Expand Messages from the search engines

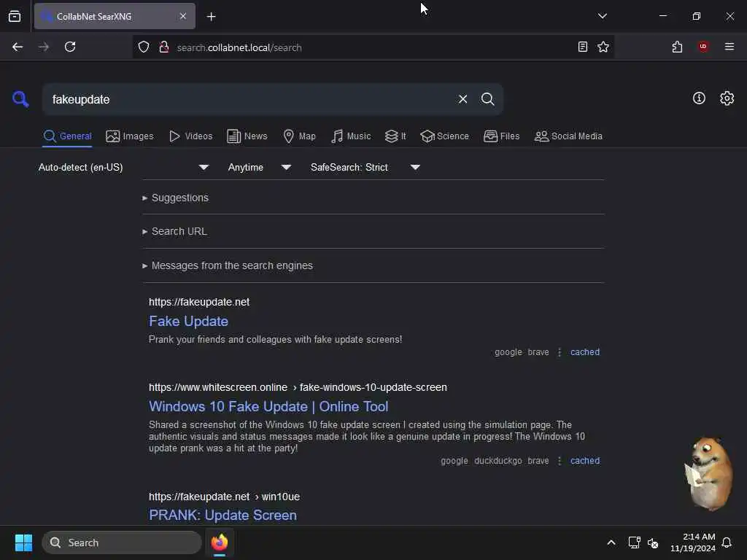click(x=228, y=265)
